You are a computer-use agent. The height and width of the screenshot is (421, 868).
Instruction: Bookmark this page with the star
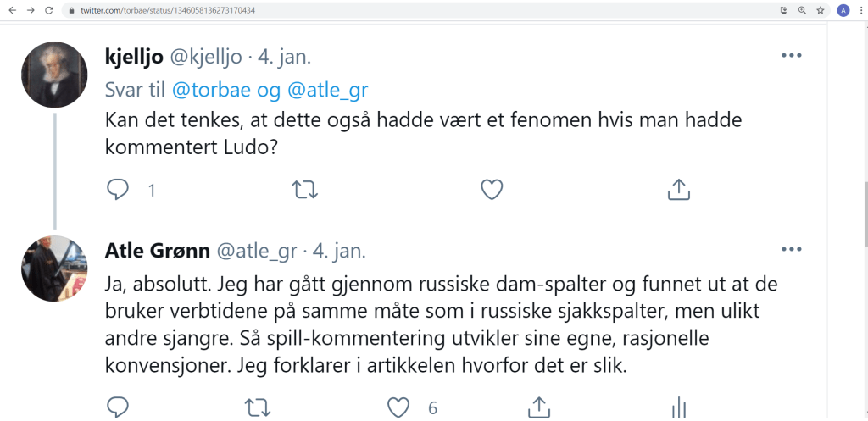pos(821,10)
